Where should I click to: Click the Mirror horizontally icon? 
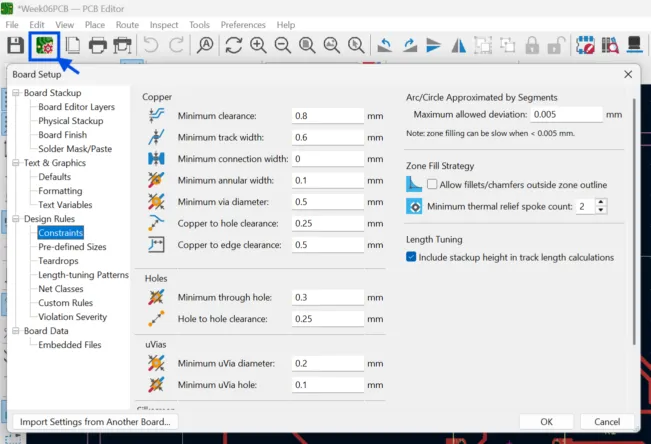tap(458, 45)
